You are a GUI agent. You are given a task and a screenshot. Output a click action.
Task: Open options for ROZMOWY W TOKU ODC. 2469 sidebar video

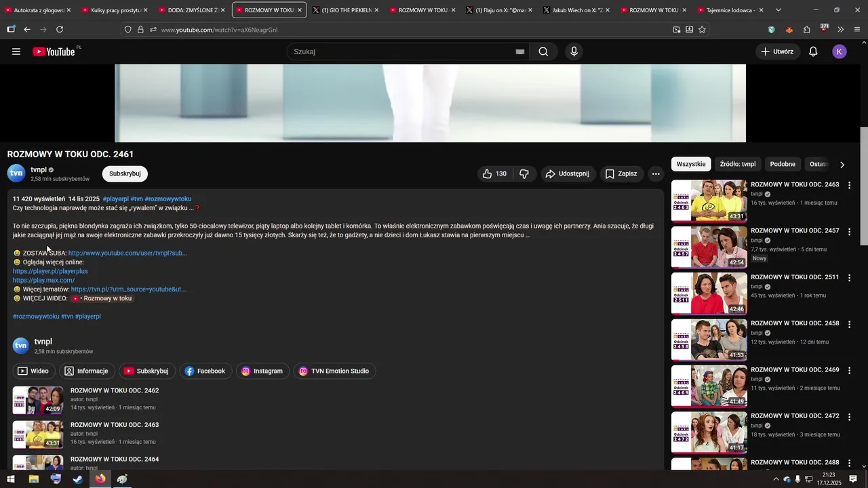click(x=849, y=371)
